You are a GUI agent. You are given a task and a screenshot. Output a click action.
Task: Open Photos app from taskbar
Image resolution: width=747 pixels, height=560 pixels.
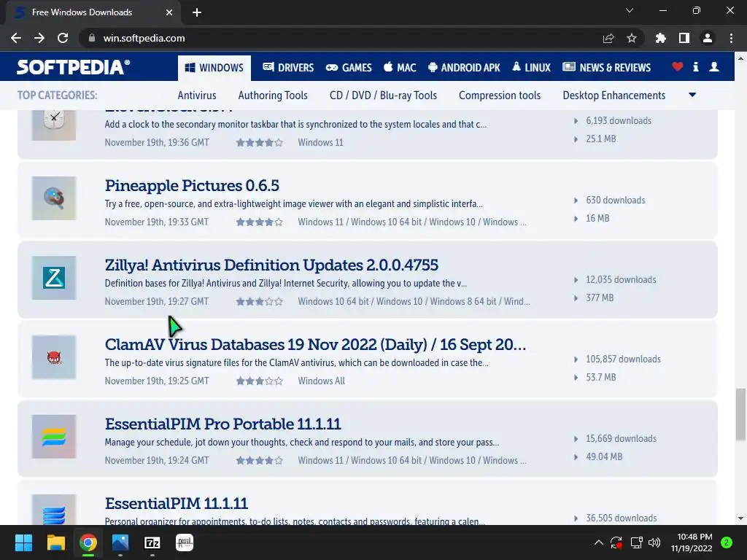(120, 542)
